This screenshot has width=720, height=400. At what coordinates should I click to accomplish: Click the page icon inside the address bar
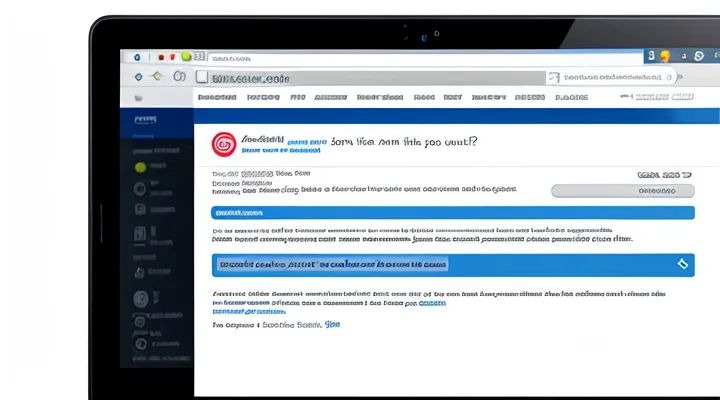(201, 77)
